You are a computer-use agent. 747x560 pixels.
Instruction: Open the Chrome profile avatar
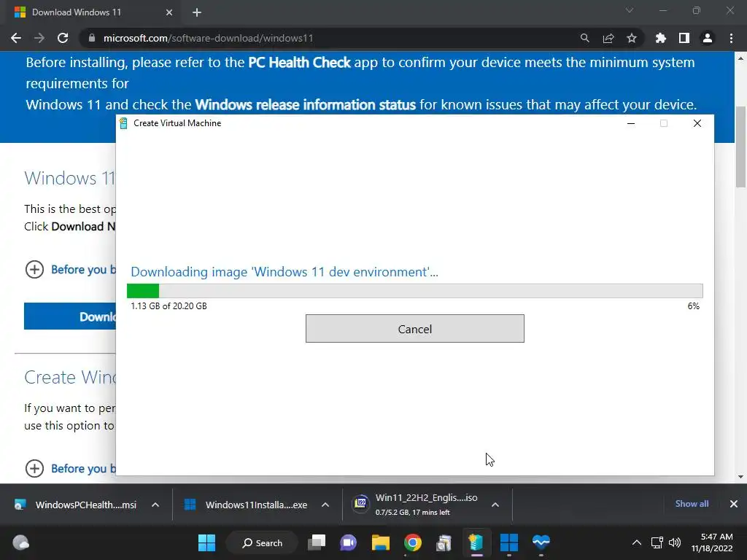click(x=708, y=38)
